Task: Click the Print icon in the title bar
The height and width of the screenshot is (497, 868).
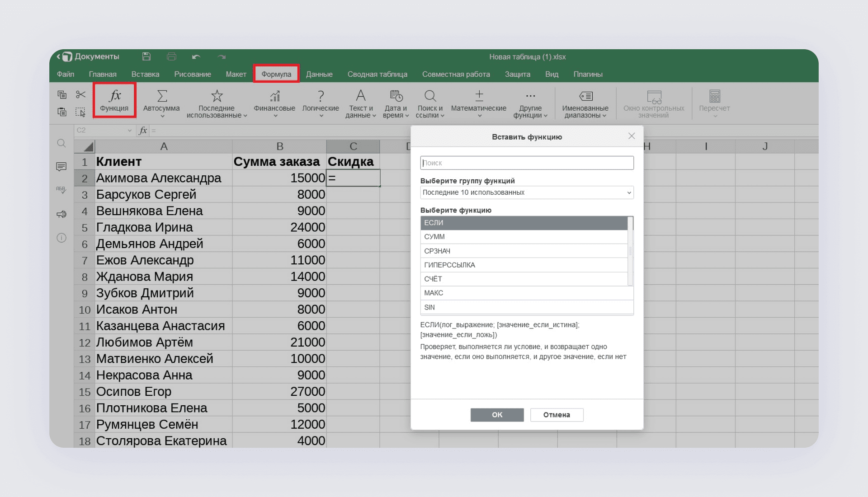Action: 172,56
